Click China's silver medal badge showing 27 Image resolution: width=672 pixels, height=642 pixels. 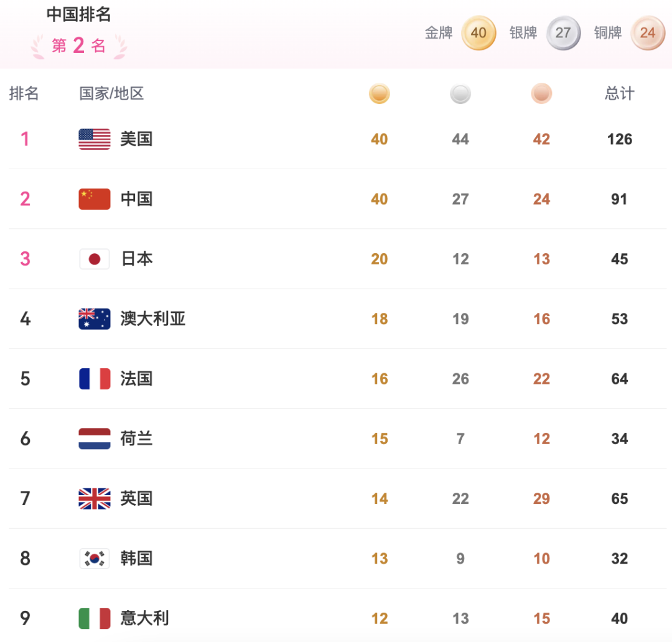click(563, 32)
